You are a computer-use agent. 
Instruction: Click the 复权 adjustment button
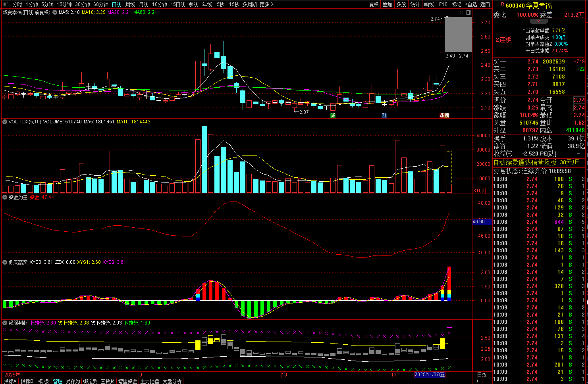click(x=374, y=4)
